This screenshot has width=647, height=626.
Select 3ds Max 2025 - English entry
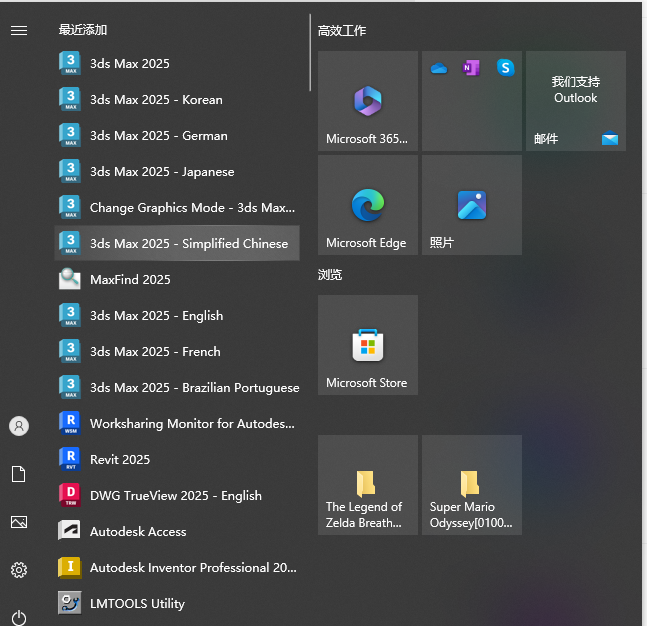pyautogui.click(x=177, y=315)
